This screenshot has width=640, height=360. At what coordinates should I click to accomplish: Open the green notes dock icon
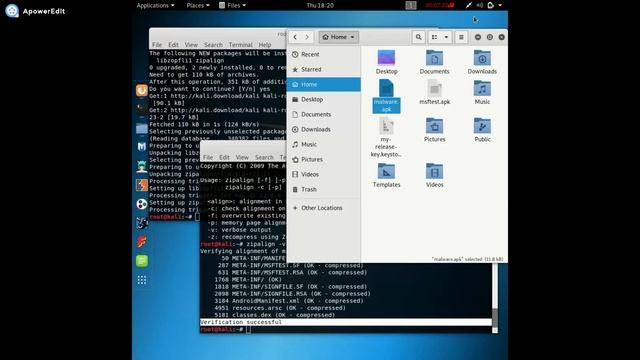[x=142, y=261]
